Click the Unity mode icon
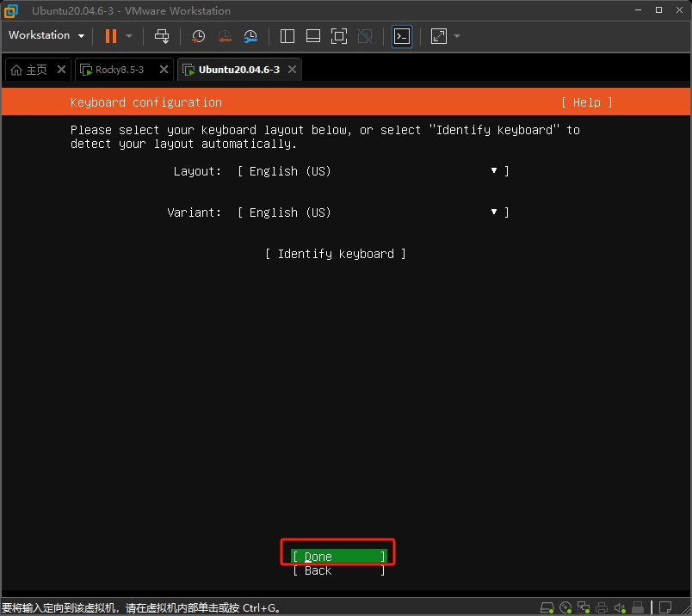The width and height of the screenshot is (692, 616). (365, 36)
